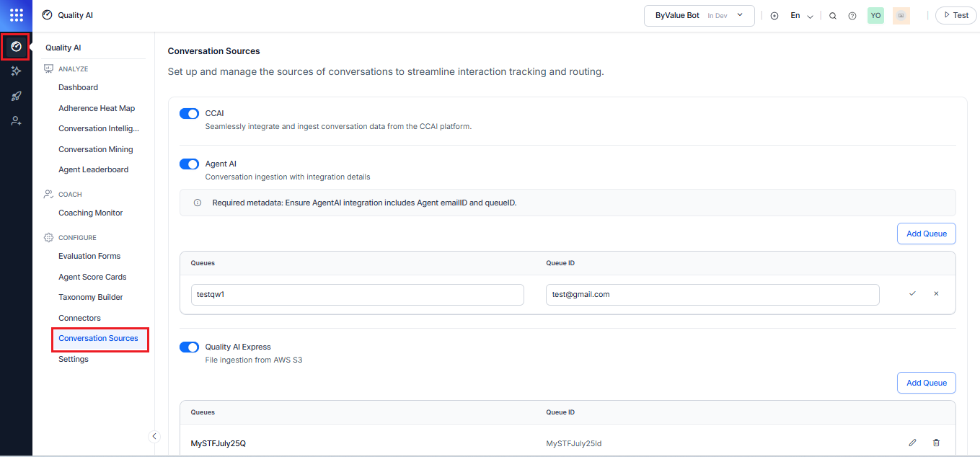Click Add Queue under Agent AI
Screen dimensions: 980x457
[x=926, y=234]
